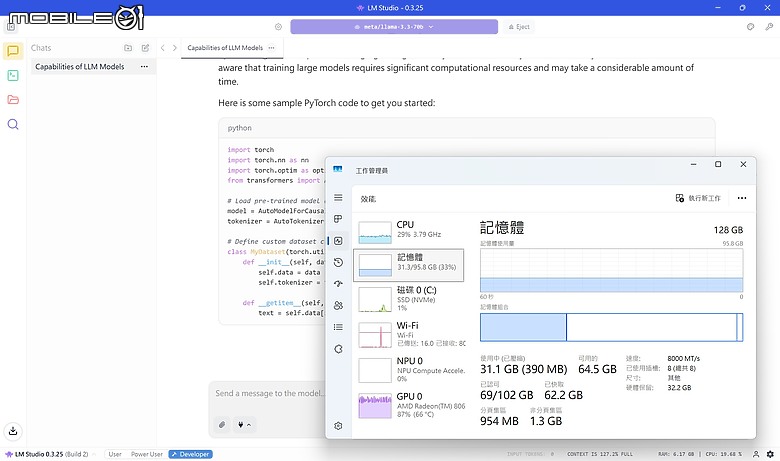The image size is (780, 461).
Task: Open Services page in Task Manager sidebar
Action: click(x=338, y=349)
